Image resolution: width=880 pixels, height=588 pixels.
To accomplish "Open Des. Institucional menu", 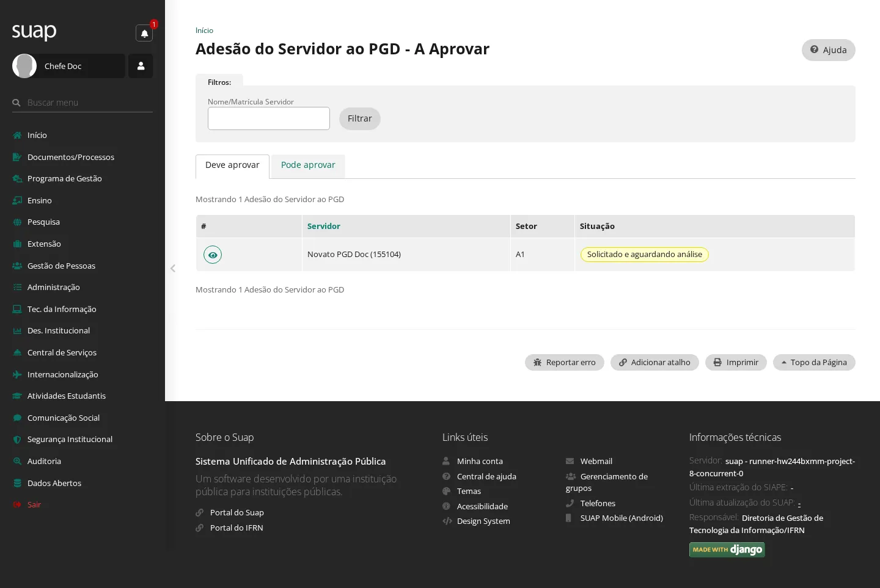I will (82, 330).
